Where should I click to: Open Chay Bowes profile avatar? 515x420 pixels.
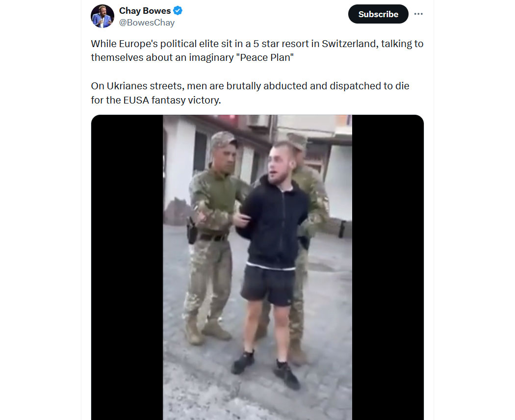(103, 16)
